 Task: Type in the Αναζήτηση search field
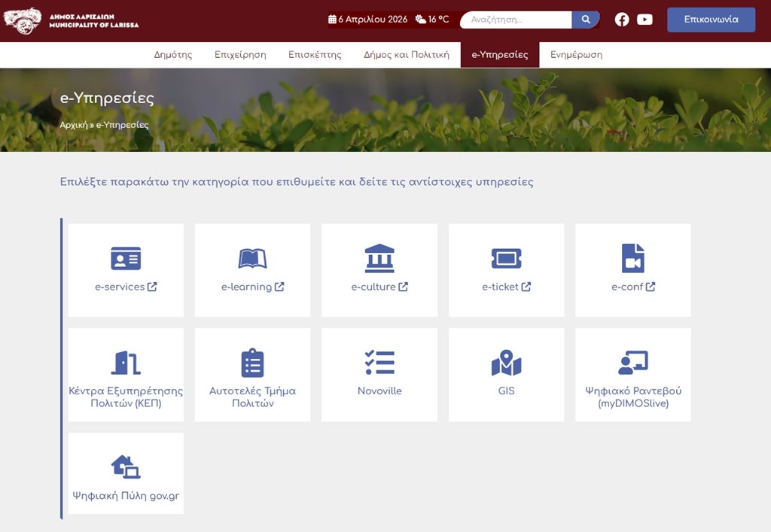517,20
